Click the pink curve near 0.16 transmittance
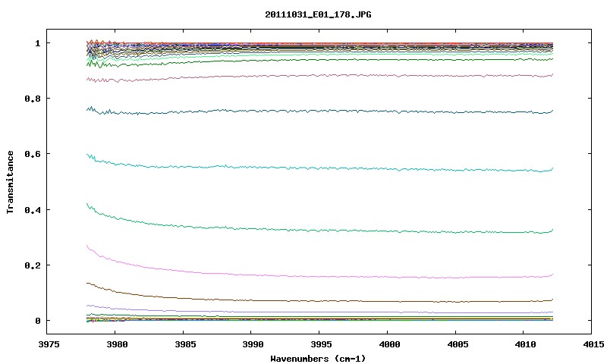Image resolution: width=607 pixels, height=364 pixels. pos(319,277)
